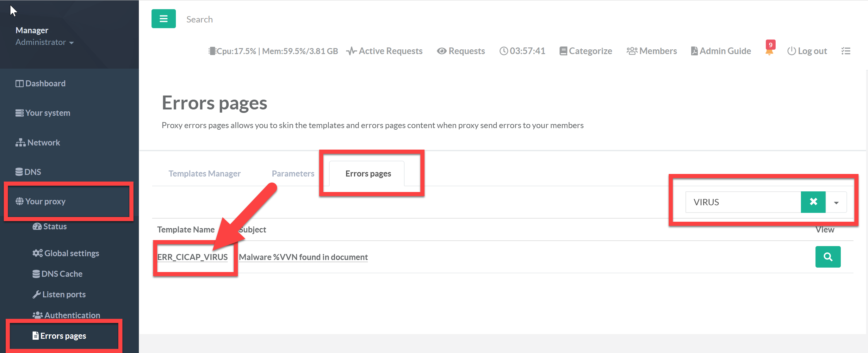Open the Members item in top bar
The height and width of the screenshot is (353, 868).
point(651,51)
